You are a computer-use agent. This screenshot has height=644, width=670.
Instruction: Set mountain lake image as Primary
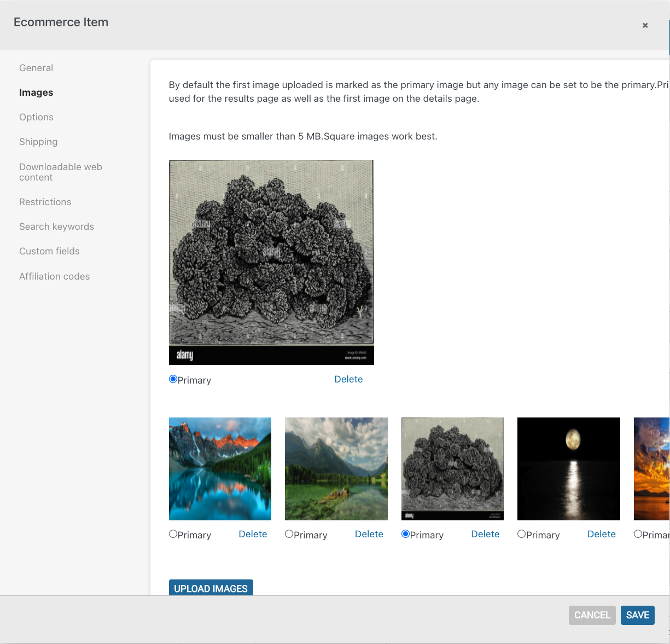click(173, 534)
